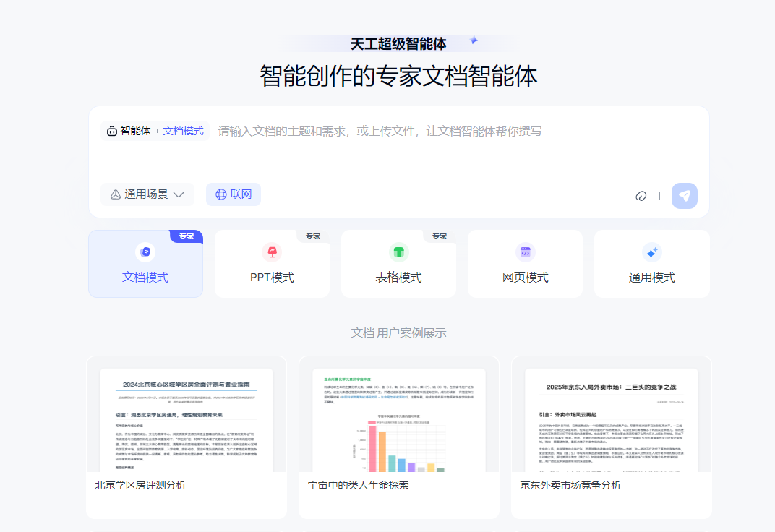Toggle the 联网 web search option
Image resolution: width=775 pixels, height=532 pixels.
[233, 194]
